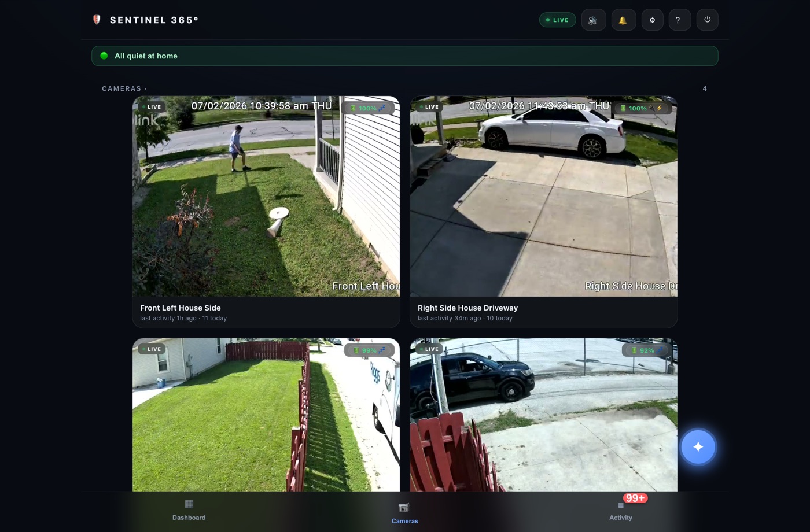Open the backyard fence camera feed with 99% battery
Screen dimensions: 810x532
[x=266, y=415]
